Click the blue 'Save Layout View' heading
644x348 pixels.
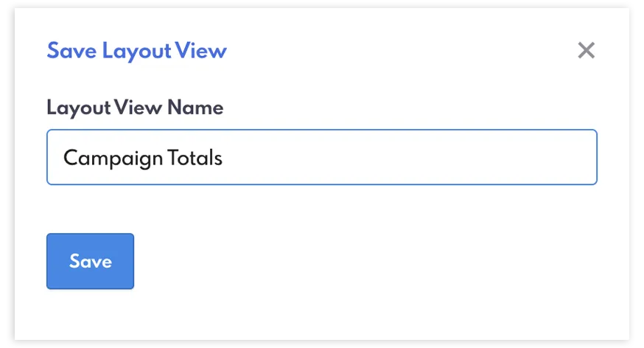[136, 51]
